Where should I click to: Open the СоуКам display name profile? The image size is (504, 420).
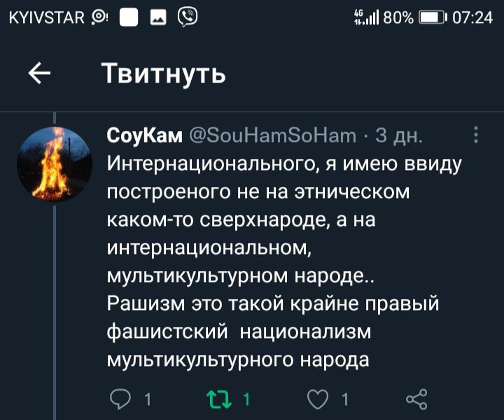tap(143, 135)
